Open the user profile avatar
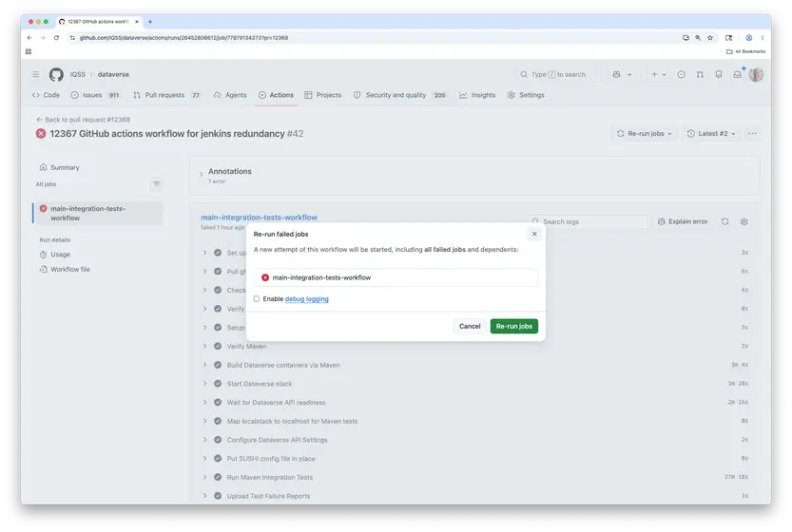 756,75
